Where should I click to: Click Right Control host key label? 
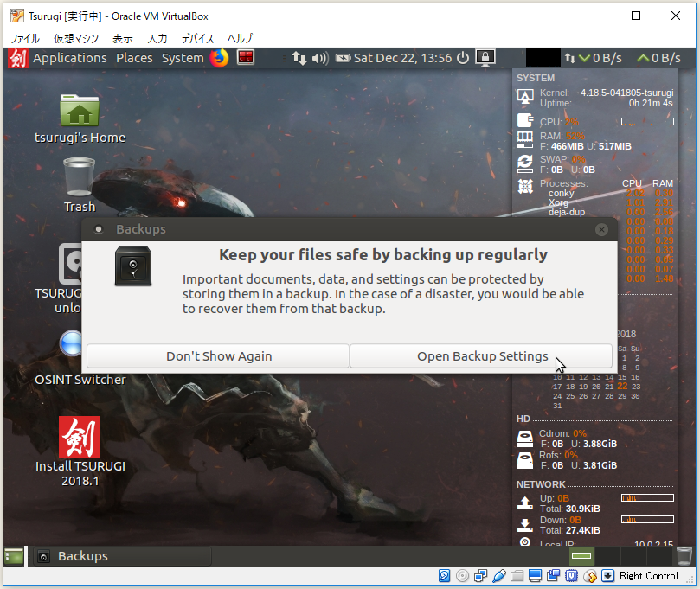649,576
